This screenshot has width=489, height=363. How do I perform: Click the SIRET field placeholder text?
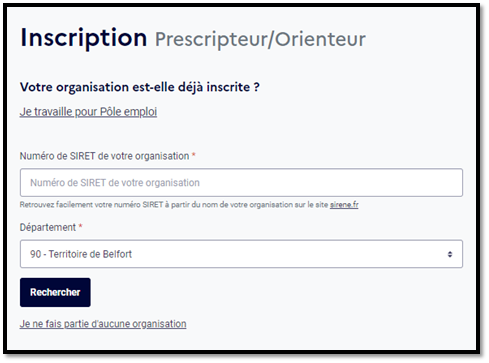point(115,183)
